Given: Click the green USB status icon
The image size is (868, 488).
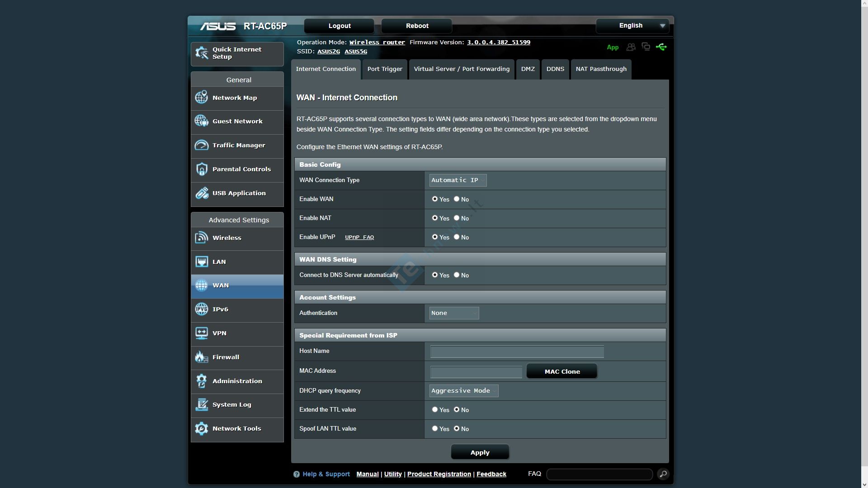Looking at the screenshot, I should tap(661, 47).
